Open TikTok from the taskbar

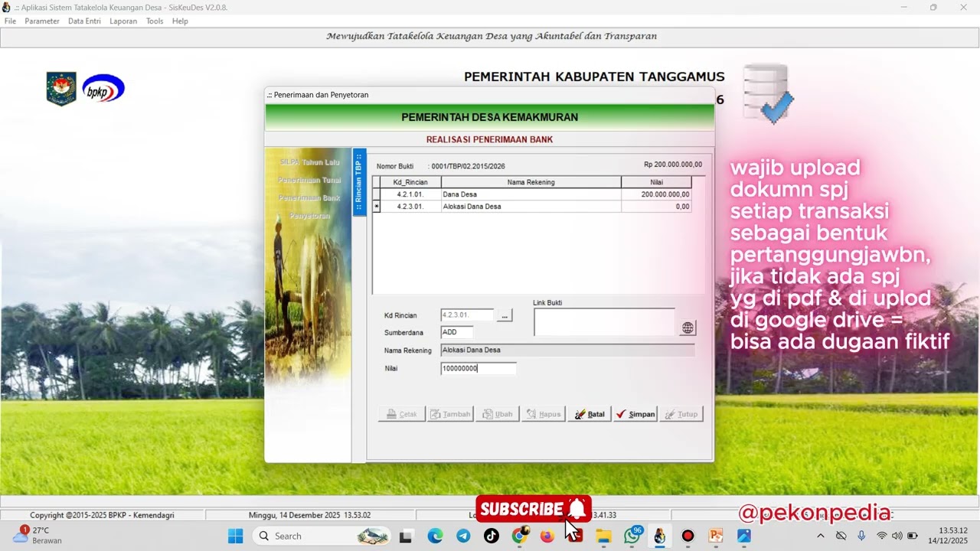[x=491, y=536]
